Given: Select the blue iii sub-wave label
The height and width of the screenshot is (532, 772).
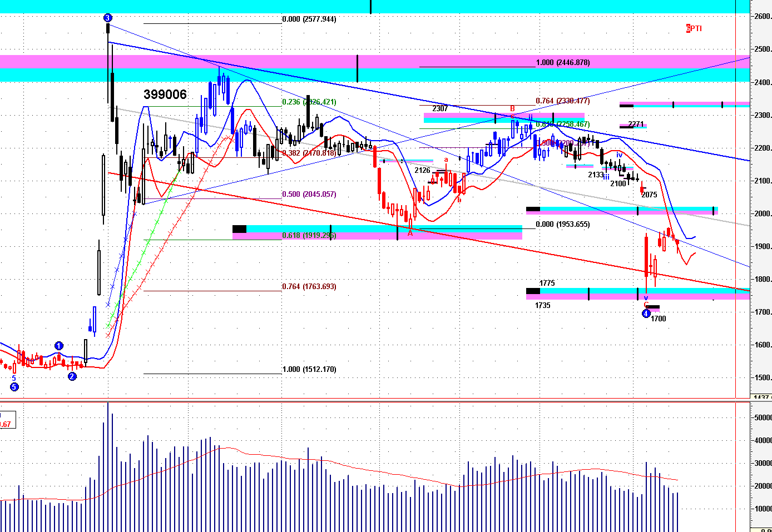Looking at the screenshot, I should (607, 177).
